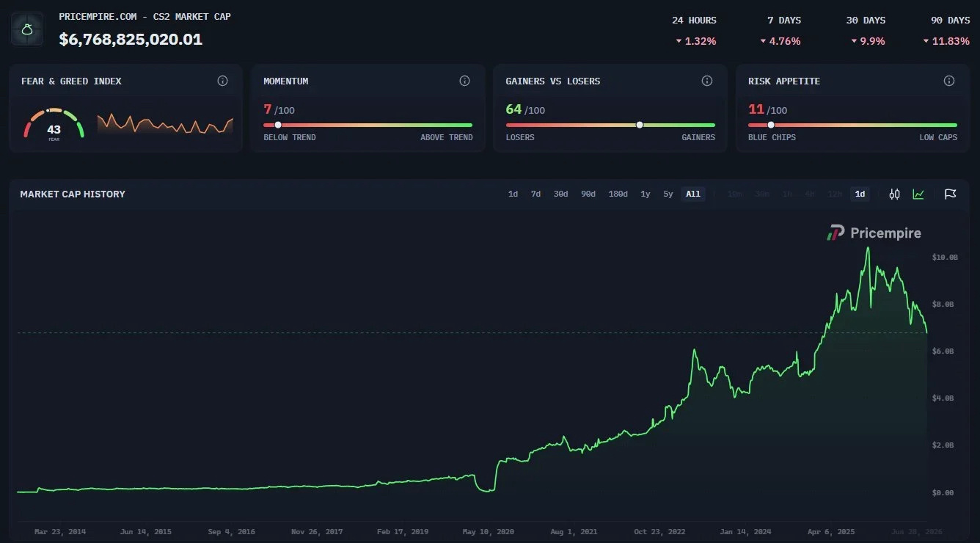The height and width of the screenshot is (543, 980).
Task: Open the Momentum info icon
Action: click(x=464, y=81)
